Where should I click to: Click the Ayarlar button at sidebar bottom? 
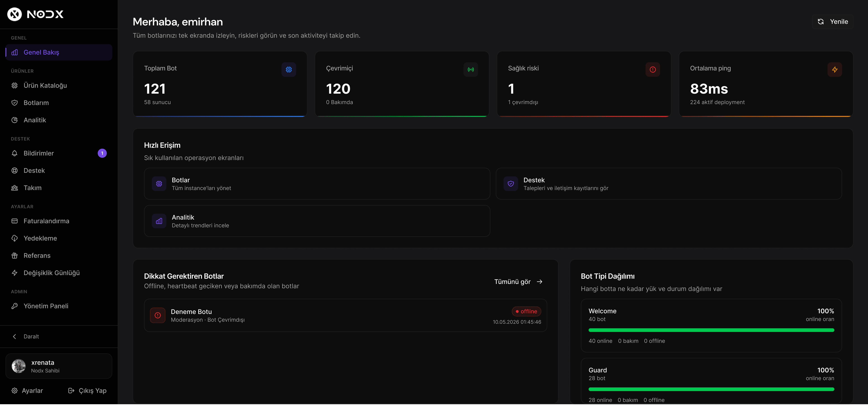[27, 391]
